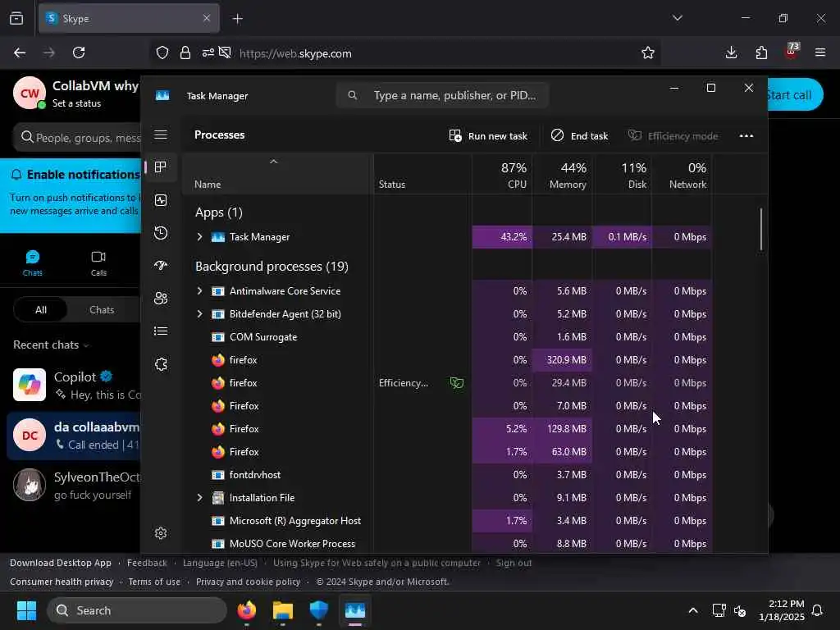The height and width of the screenshot is (630, 840).
Task: Open Task Manager hamburger navigation menu
Action: tap(161, 135)
